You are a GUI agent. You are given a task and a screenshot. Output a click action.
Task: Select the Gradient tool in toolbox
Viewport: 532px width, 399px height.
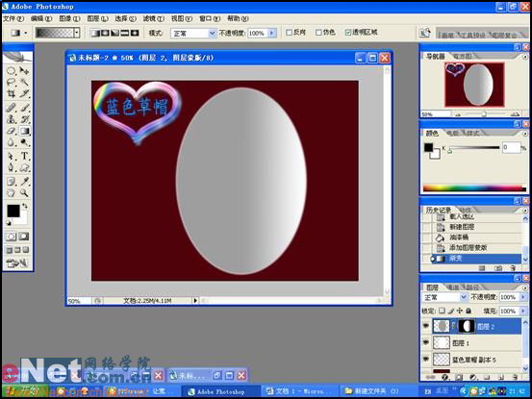point(24,131)
